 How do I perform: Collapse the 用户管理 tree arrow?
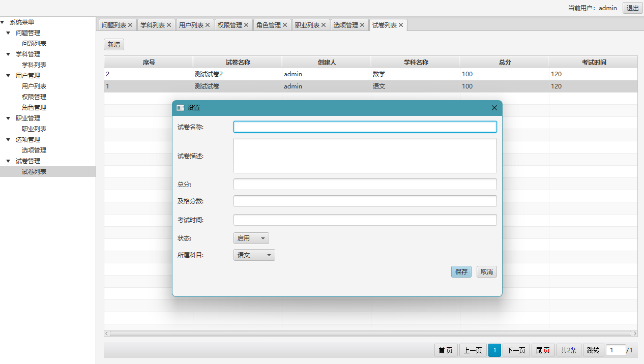[x=8, y=76]
